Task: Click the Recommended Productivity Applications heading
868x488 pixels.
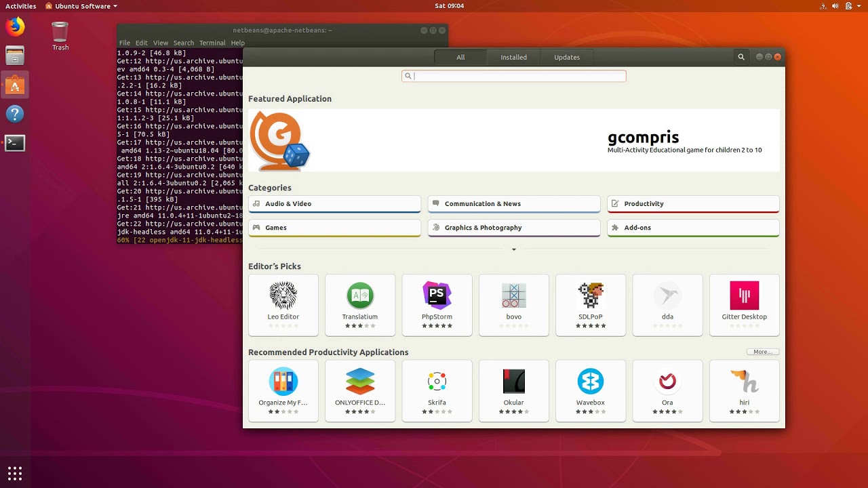Action: click(x=328, y=352)
